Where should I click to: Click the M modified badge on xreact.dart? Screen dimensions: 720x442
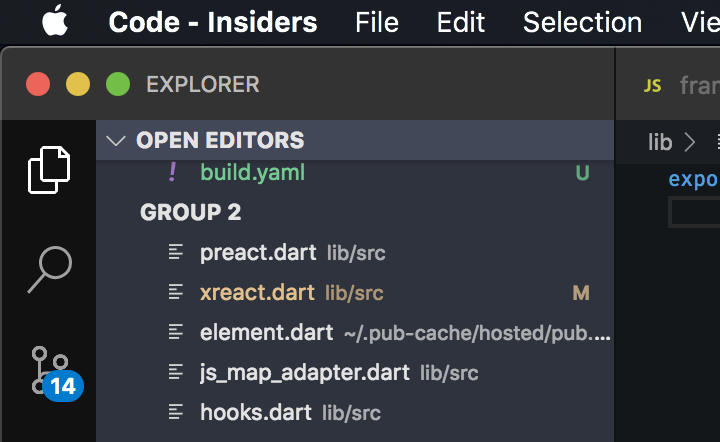click(581, 293)
